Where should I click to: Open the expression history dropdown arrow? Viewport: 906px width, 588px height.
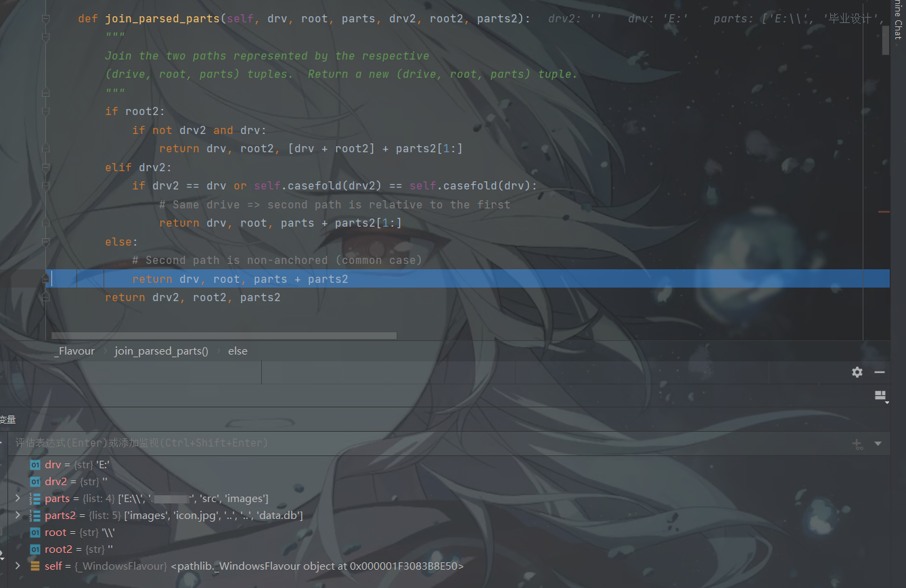[878, 444]
